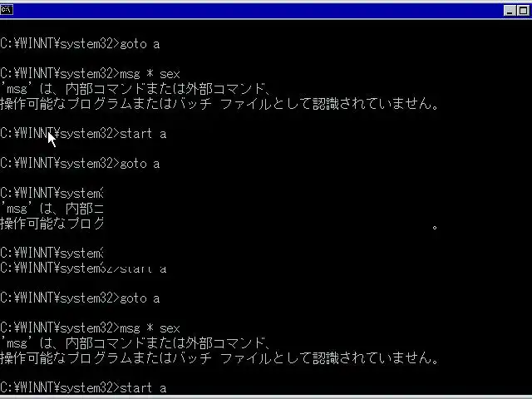The width and height of the screenshot is (532, 399).
Task: Click the final 認識されていません error text
Action: pos(375,358)
